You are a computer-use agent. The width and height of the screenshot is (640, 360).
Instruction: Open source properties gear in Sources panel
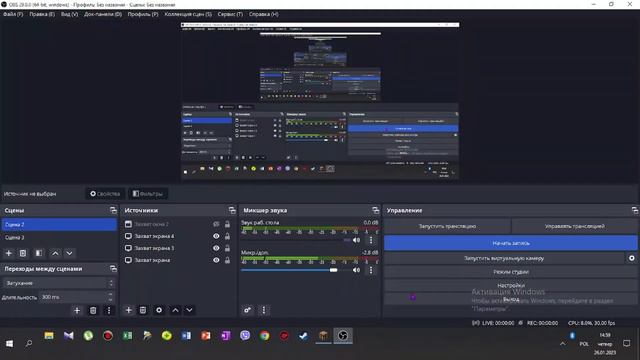click(159, 310)
